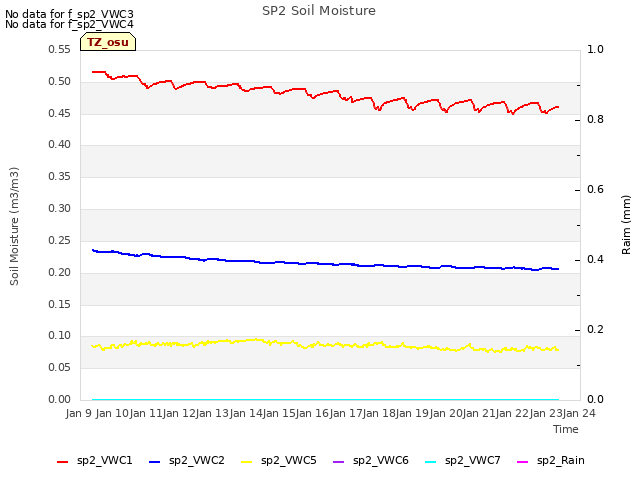Click the 'No data for f_sp2_VWC4' message

tap(69, 24)
